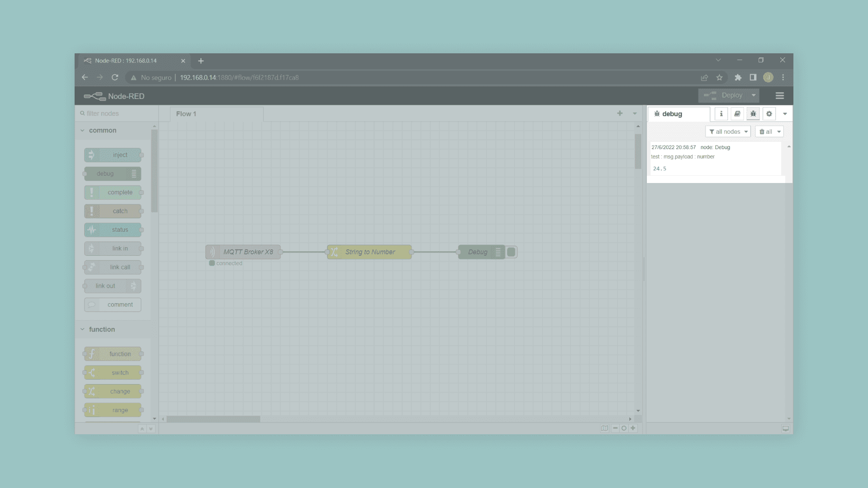Clear all debug messages button

coord(766,131)
